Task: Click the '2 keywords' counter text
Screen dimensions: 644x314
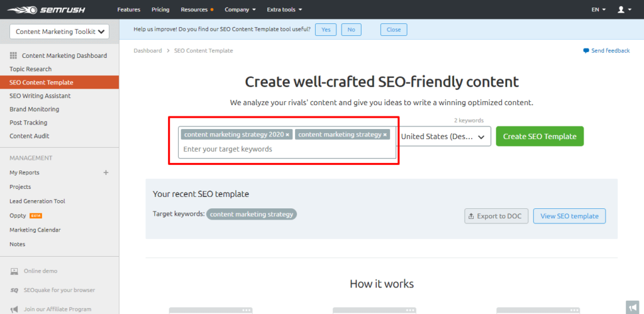Action: [469, 120]
